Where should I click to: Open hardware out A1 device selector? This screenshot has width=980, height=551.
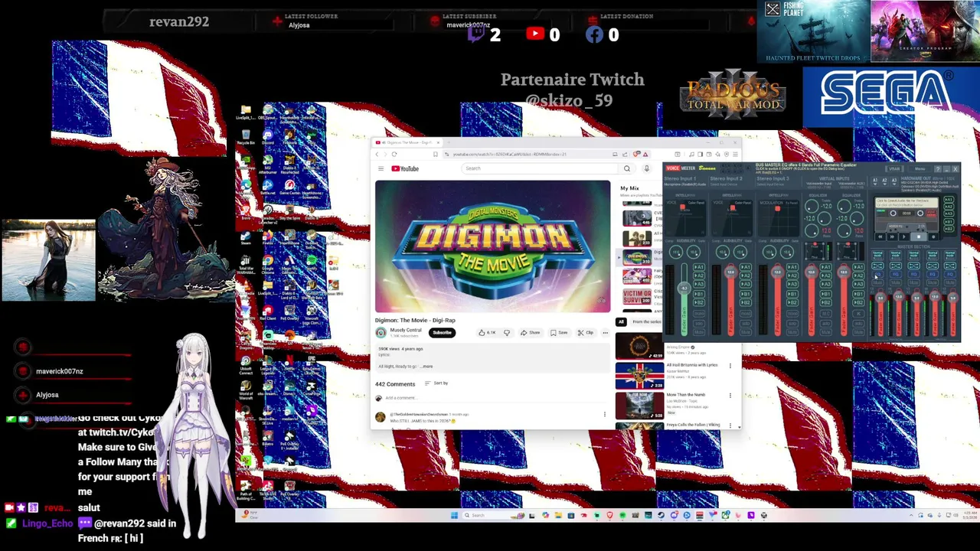pyautogui.click(x=875, y=181)
